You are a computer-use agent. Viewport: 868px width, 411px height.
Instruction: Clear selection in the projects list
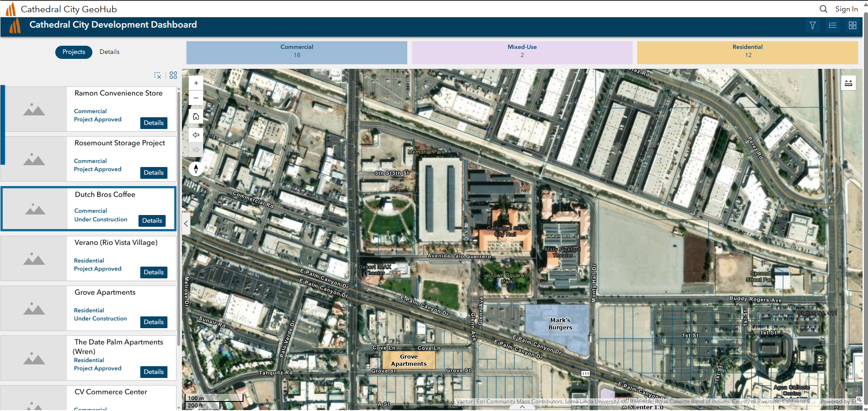click(x=157, y=76)
